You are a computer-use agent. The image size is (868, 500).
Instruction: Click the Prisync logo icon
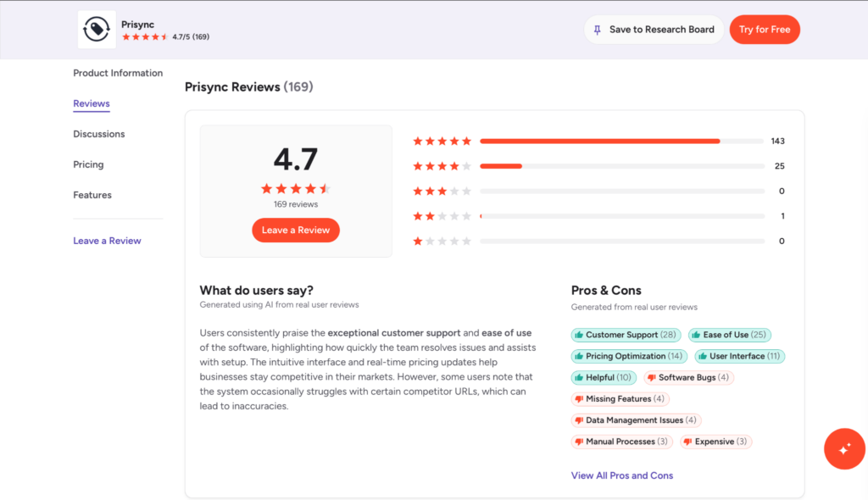[x=97, y=30]
